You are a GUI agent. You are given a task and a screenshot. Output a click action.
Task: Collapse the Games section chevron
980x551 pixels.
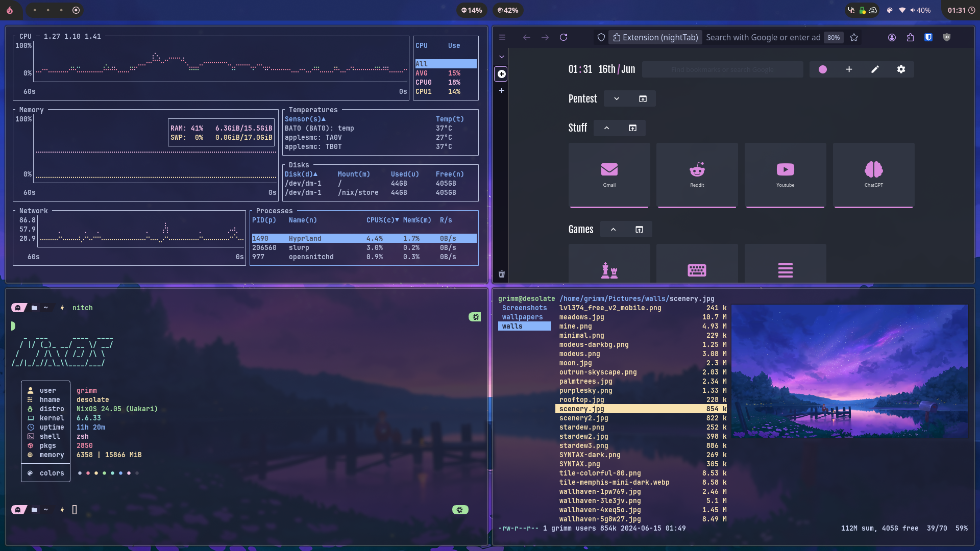[x=612, y=230]
